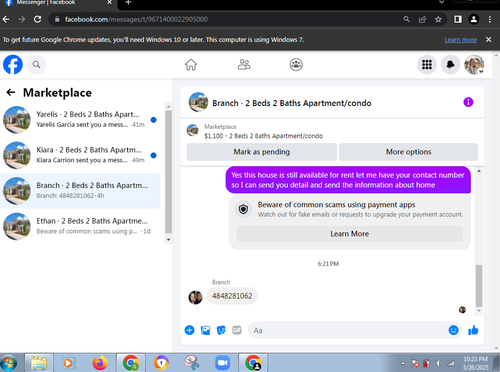500x372 pixels.
Task: Close the Messenger | Facebook tab
Action: tap(109, 3)
